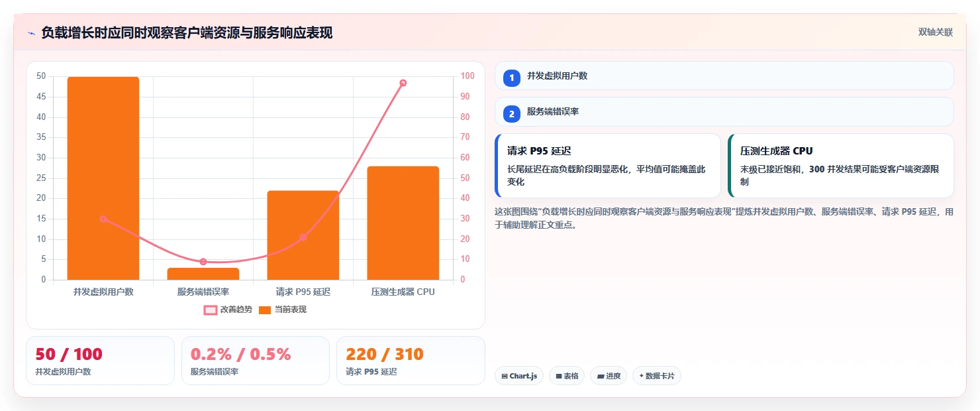
Task: Click the x-axis label 服务端错误率
Action: point(203,292)
